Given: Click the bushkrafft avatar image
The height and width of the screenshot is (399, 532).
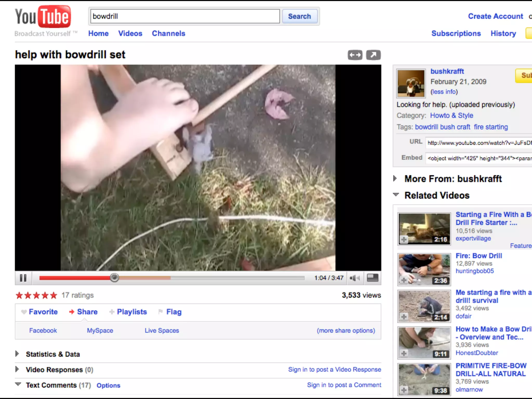Looking at the screenshot, I should 411,83.
